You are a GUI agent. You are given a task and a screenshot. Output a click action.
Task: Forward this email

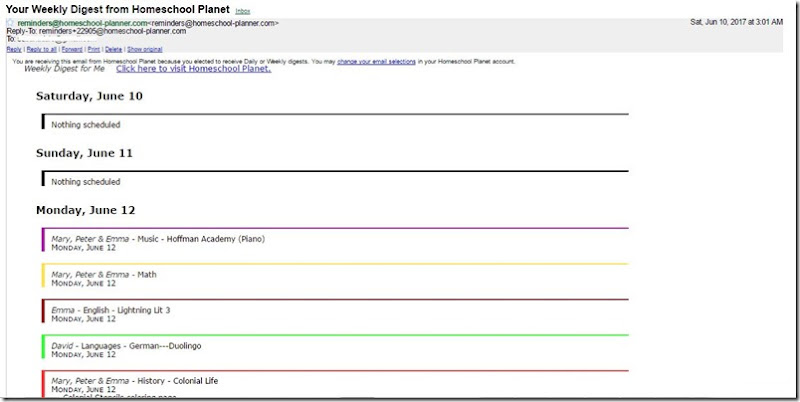(72, 49)
